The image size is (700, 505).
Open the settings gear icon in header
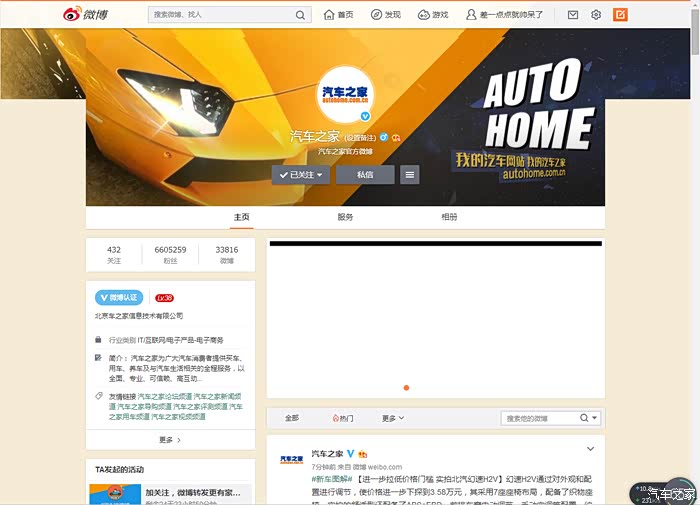pos(596,15)
